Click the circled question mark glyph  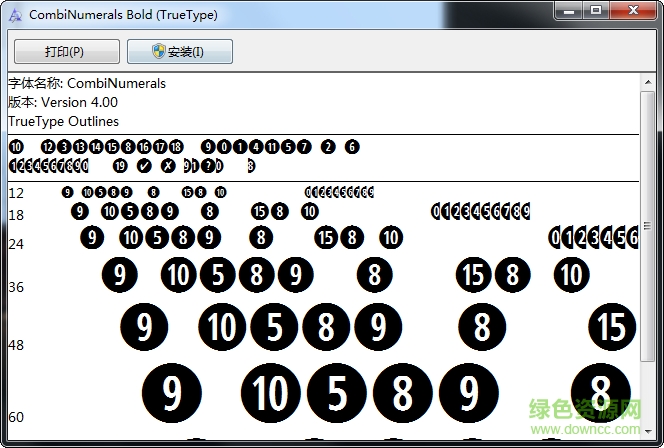(208, 166)
